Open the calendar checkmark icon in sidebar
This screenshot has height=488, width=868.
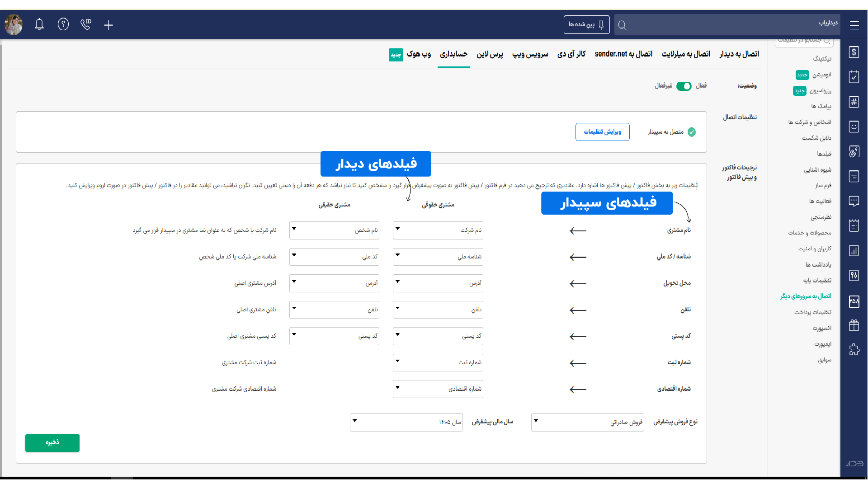854,77
